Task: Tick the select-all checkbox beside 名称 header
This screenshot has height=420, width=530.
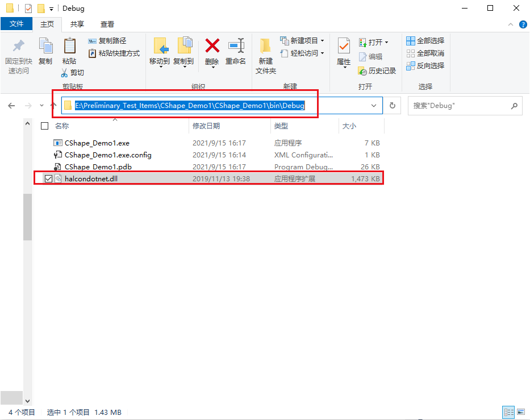Action: (x=45, y=126)
